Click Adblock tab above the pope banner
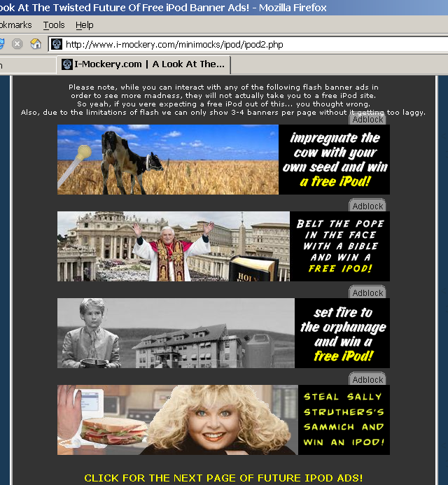Image resolution: width=448 pixels, height=485 pixels. [367, 206]
